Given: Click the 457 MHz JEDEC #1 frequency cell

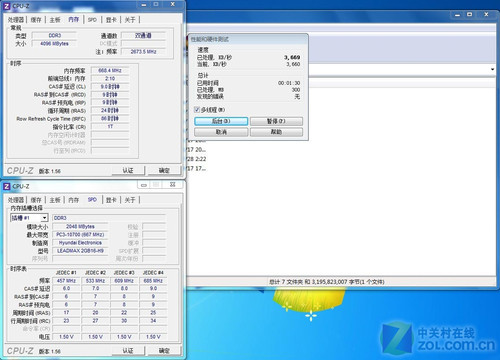Looking at the screenshot, I should pyautogui.click(x=66, y=281).
